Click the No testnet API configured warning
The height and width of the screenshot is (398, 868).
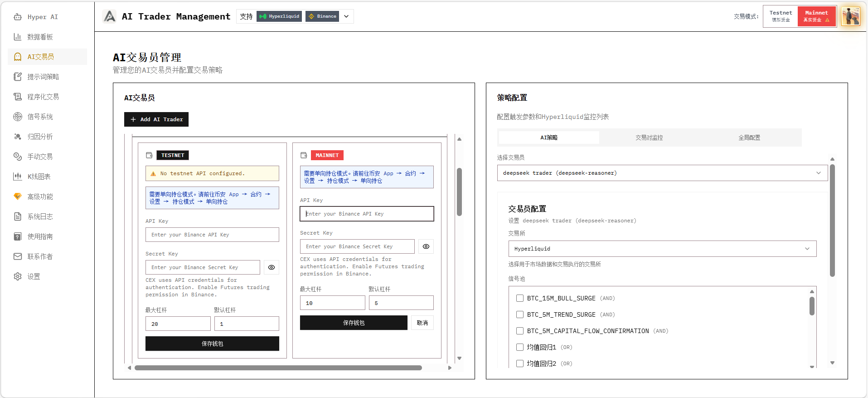coord(212,173)
